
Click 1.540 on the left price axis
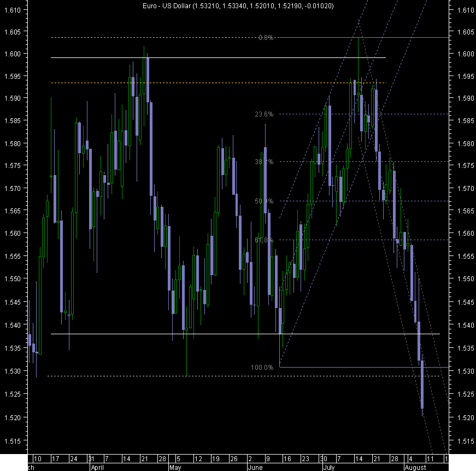[x=13, y=325]
